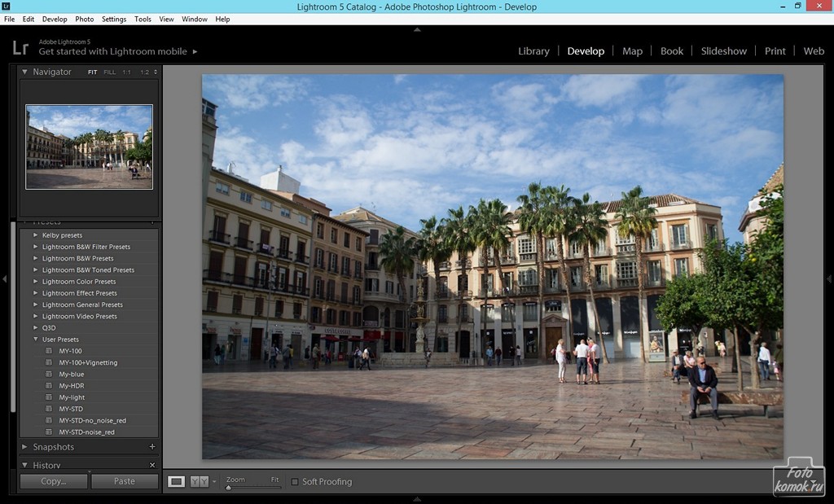Click the Navigator preview thumbnail
Image resolution: width=834 pixels, height=504 pixels.
pyautogui.click(x=90, y=147)
